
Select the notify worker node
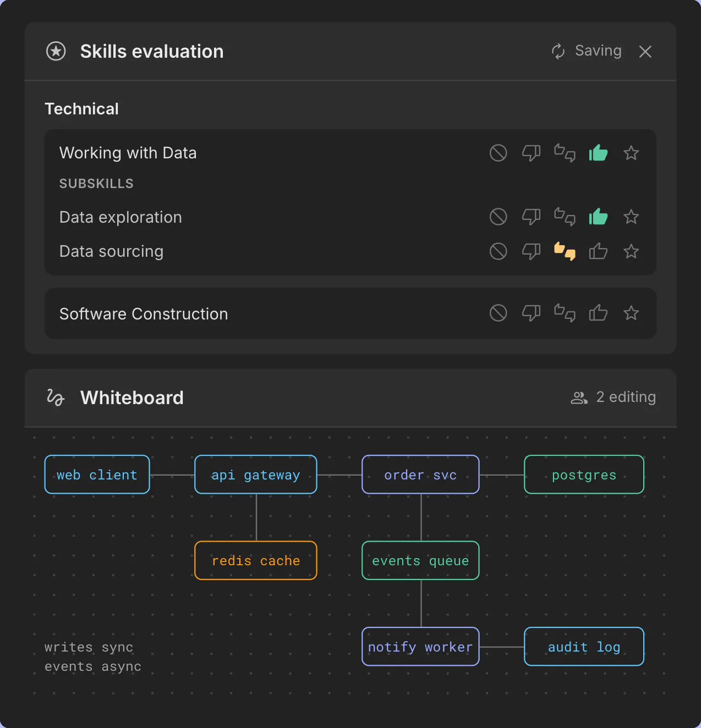coord(420,647)
